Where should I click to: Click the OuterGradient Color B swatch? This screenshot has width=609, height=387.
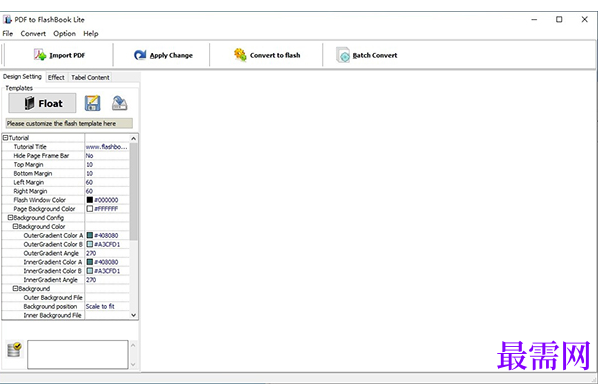pos(90,244)
